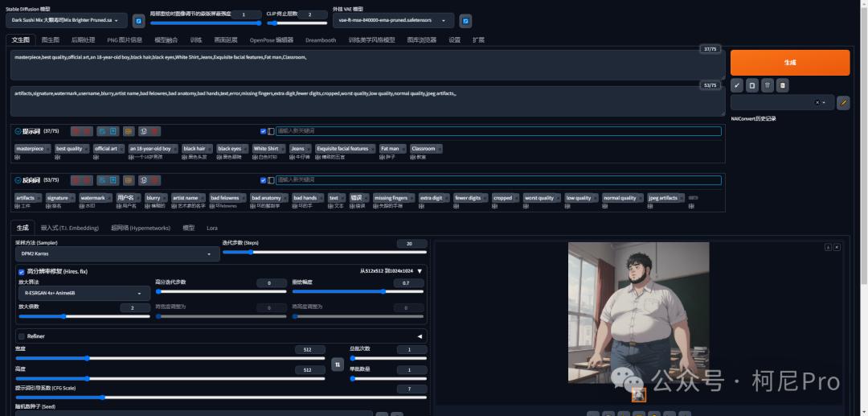868x416 pixels.
Task: Open the DPM2 Karras sampler dropdown
Action: [x=117, y=253]
